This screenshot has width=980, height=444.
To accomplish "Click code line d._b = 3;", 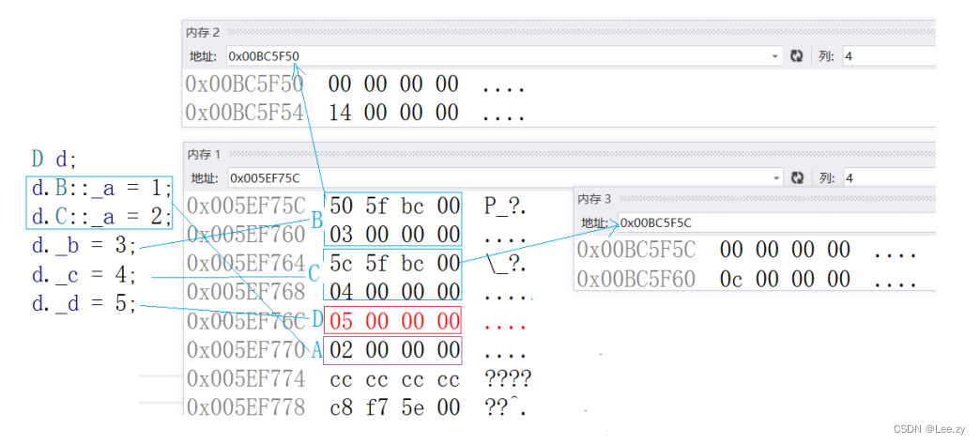I will (x=84, y=246).
